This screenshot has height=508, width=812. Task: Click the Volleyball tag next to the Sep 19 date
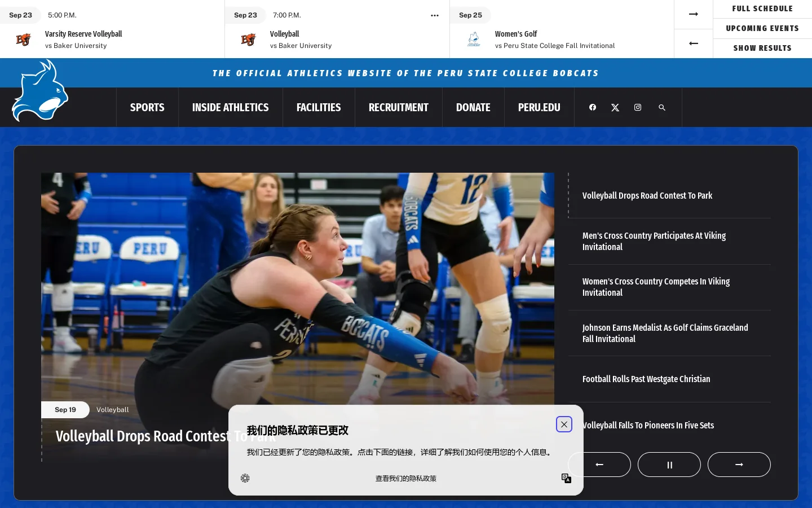(x=112, y=410)
